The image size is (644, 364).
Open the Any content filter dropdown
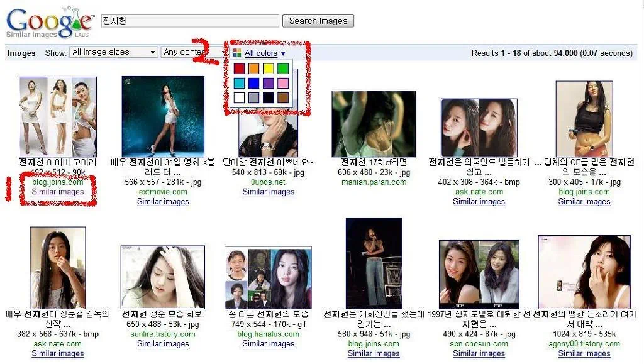pyautogui.click(x=191, y=53)
